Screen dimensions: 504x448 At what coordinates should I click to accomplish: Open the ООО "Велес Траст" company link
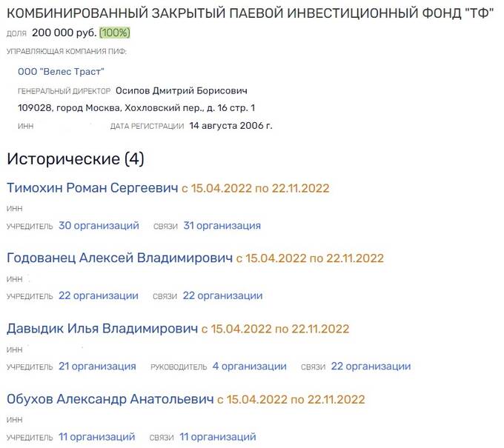click(61, 71)
